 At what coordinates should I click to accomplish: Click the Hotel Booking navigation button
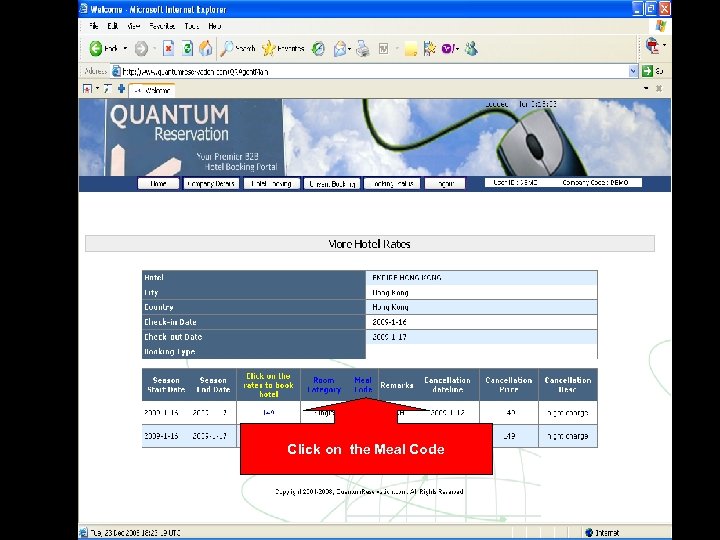pos(271,184)
